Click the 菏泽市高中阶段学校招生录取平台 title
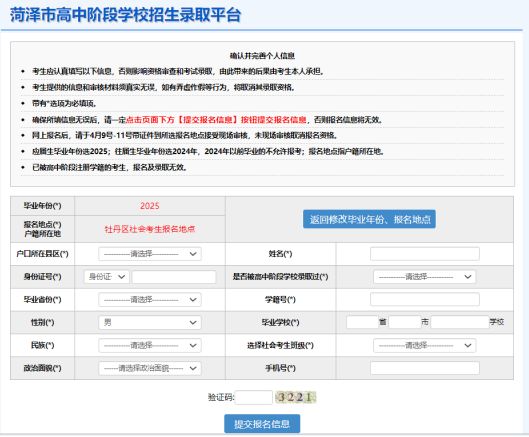Viewport: 529px width, 437px height. click(126, 15)
